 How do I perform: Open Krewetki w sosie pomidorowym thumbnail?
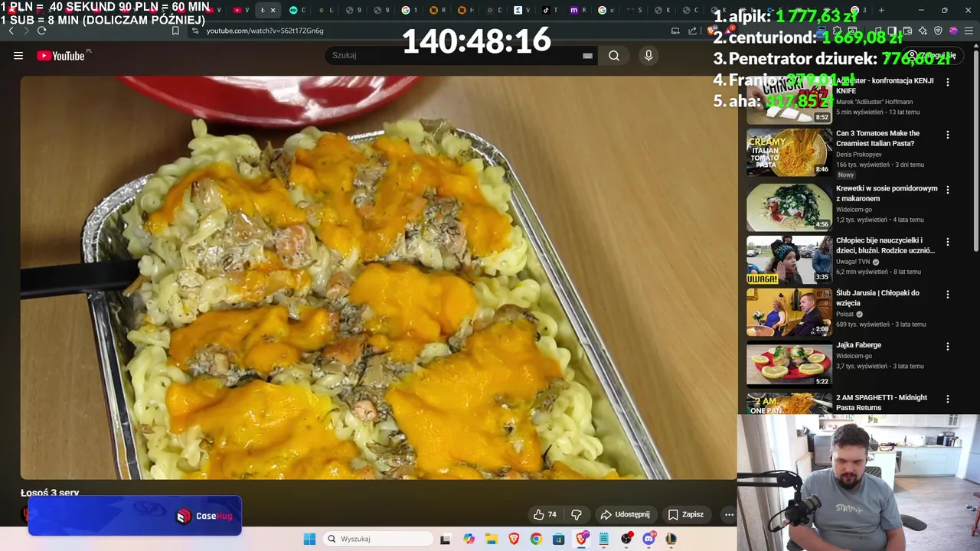789,207
